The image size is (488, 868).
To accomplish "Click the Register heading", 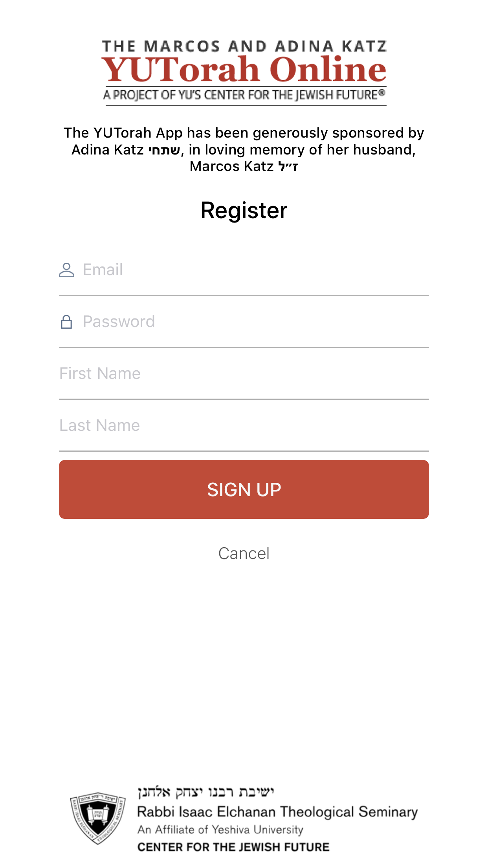I will (x=244, y=210).
